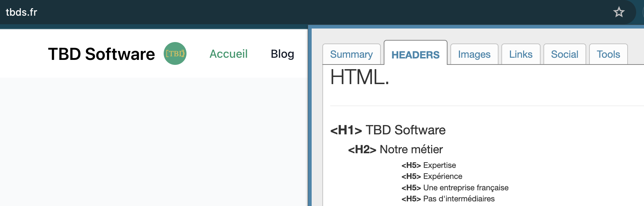The width and height of the screenshot is (644, 206).
Task: Click the large HTML. heading text
Action: coord(359,77)
